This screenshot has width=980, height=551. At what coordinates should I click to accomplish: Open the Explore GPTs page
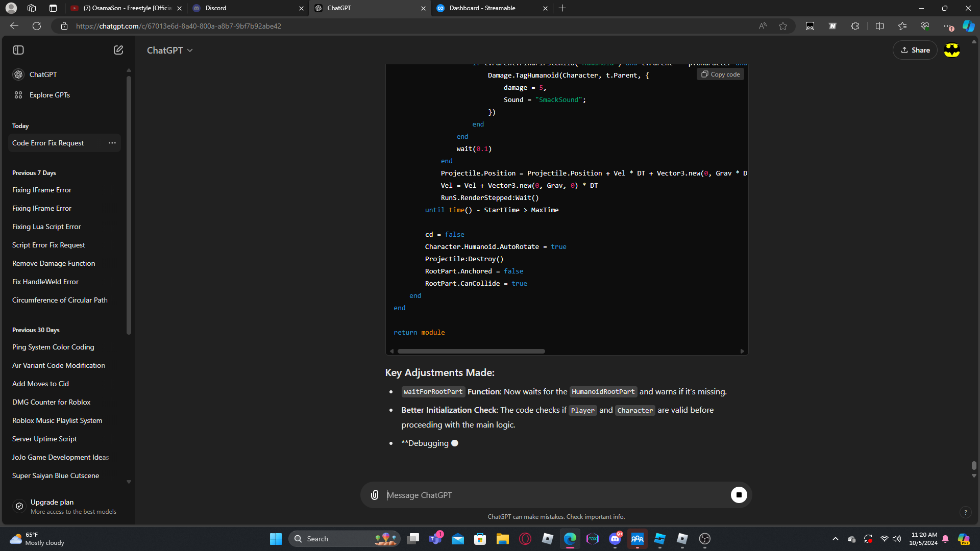tap(50, 95)
